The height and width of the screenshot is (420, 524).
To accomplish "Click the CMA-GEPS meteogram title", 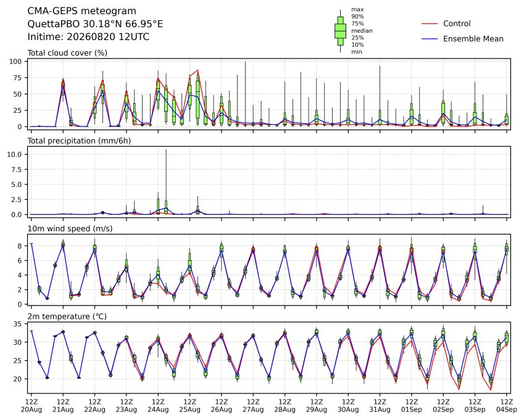I will pos(82,11).
